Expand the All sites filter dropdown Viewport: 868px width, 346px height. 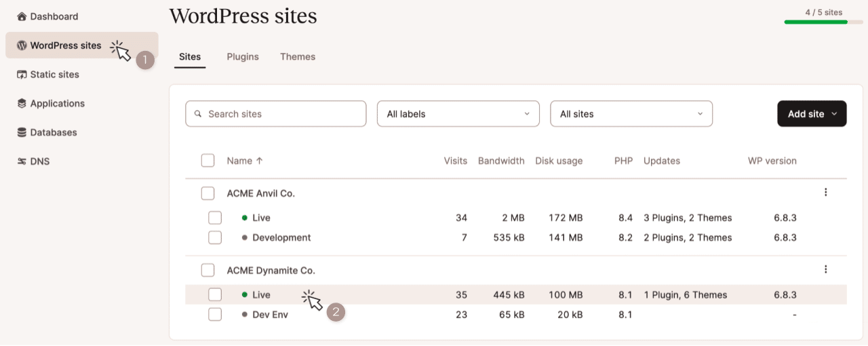631,114
